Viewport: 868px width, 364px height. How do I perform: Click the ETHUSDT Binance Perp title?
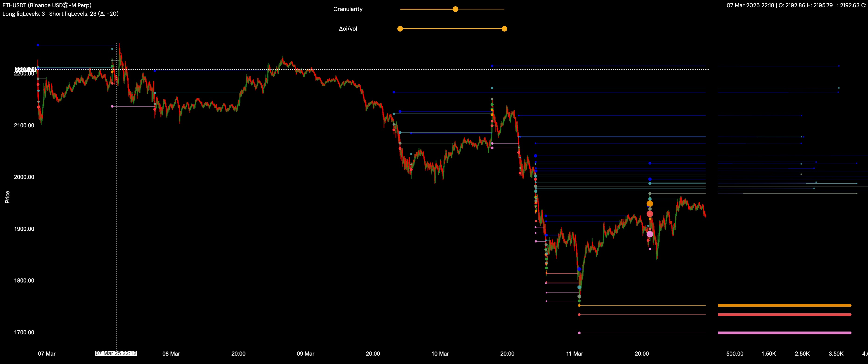[47, 5]
